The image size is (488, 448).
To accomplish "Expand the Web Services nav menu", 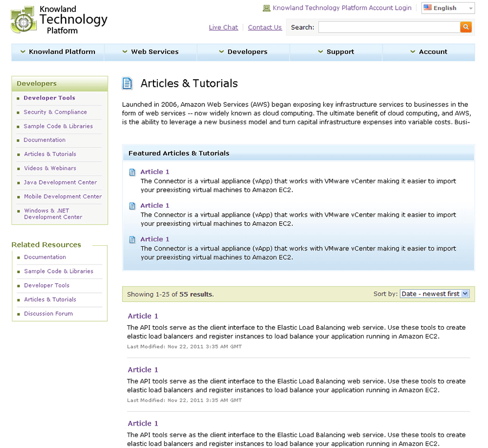I will coord(151,52).
